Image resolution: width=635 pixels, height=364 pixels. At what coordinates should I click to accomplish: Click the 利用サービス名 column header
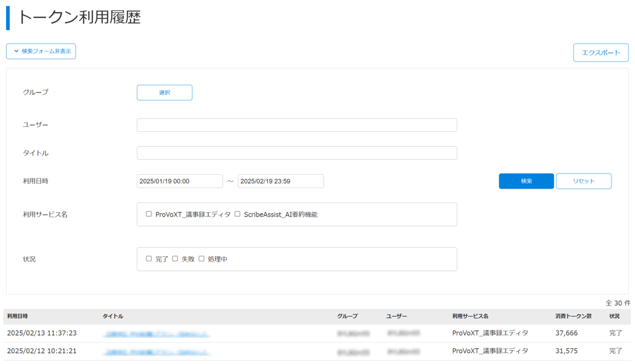[x=470, y=316]
